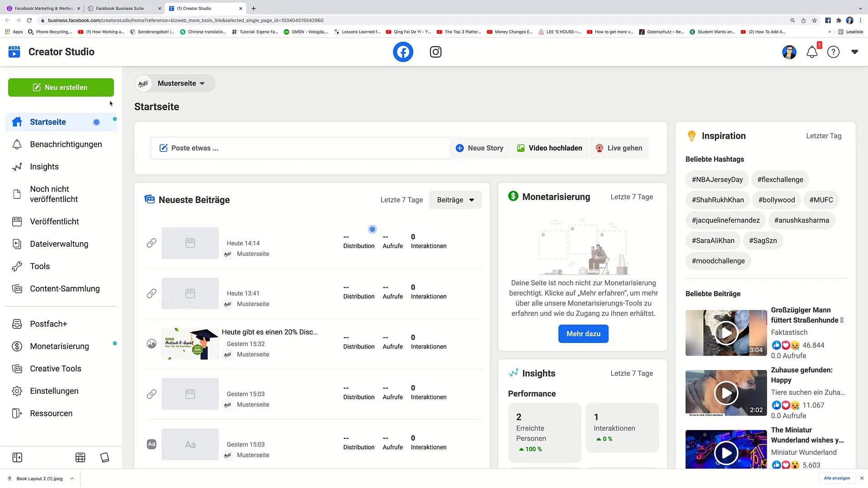Image resolution: width=868 pixels, height=488 pixels.
Task: Open Veröffentlicht in sidebar
Action: [x=61, y=221]
